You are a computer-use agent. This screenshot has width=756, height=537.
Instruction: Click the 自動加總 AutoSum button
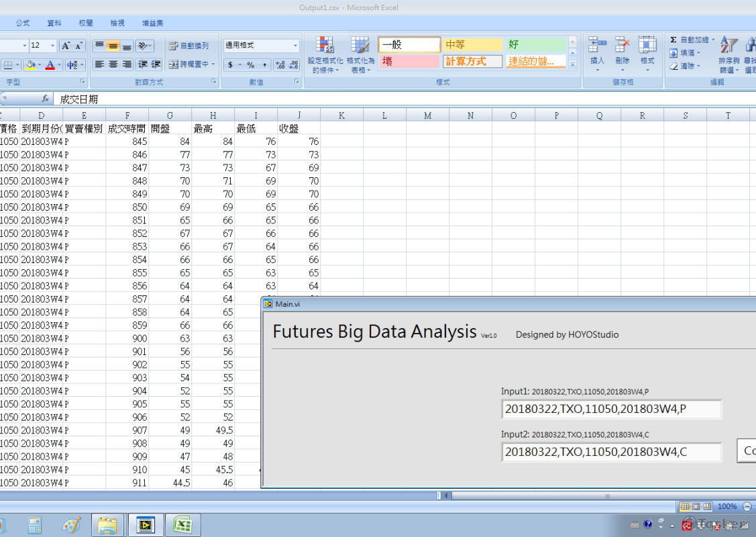point(692,40)
